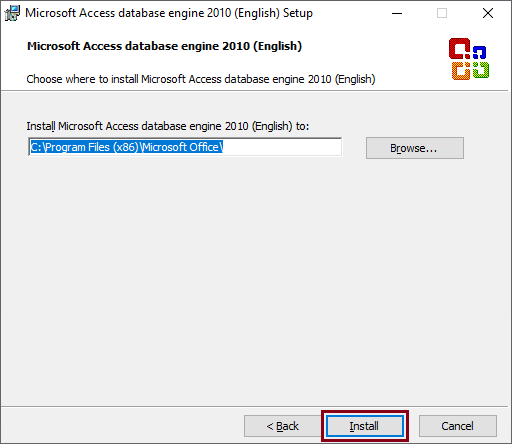
Task: Go to the previous step with Back
Action: (283, 426)
